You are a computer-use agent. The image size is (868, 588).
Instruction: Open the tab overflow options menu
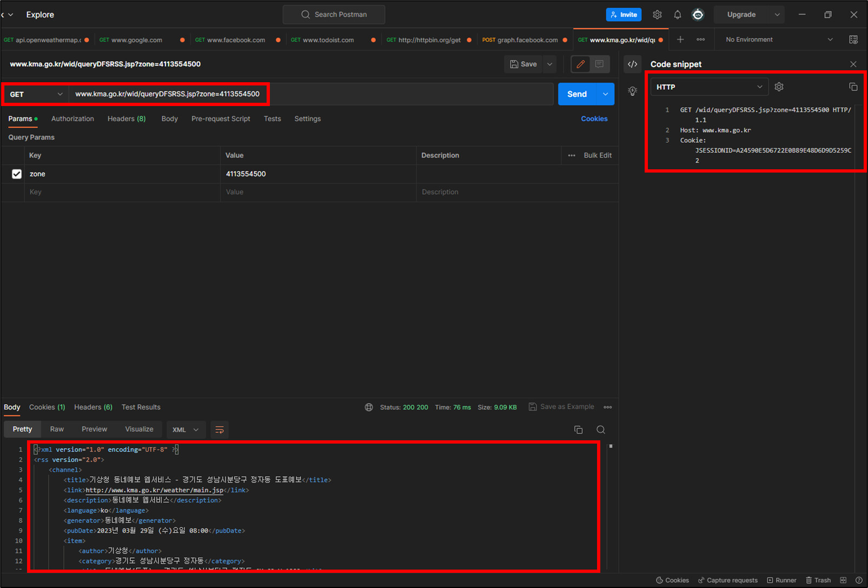[701, 39]
